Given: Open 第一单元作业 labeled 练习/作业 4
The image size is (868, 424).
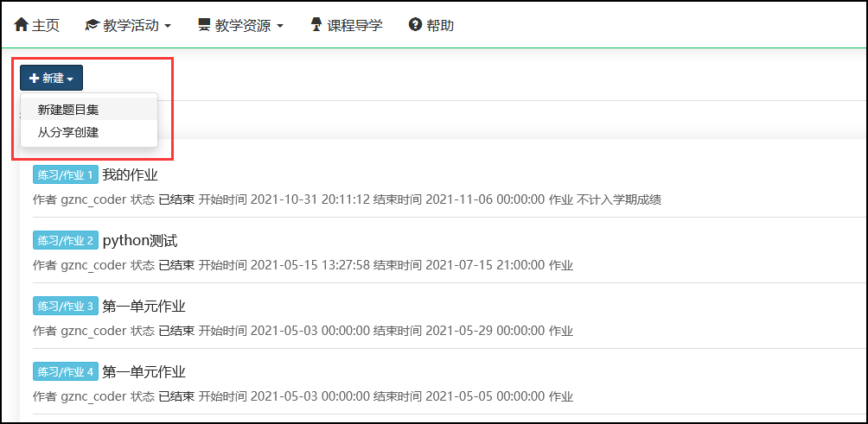Looking at the screenshot, I should (144, 372).
